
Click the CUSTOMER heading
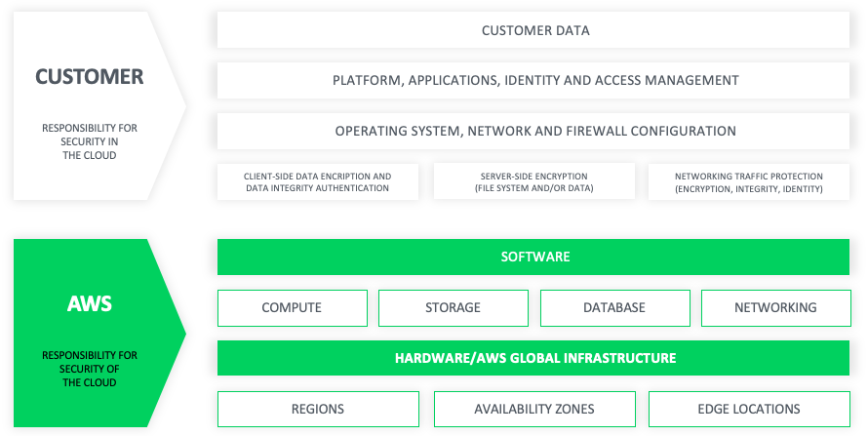(89, 76)
